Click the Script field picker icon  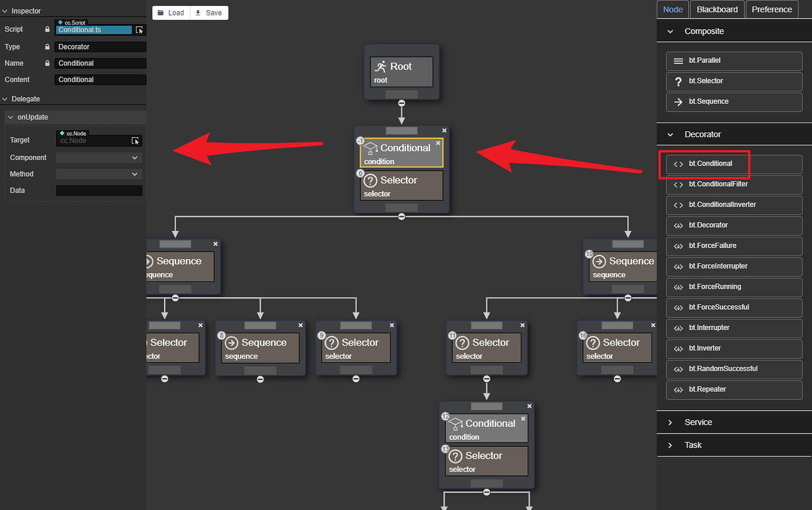(x=139, y=29)
